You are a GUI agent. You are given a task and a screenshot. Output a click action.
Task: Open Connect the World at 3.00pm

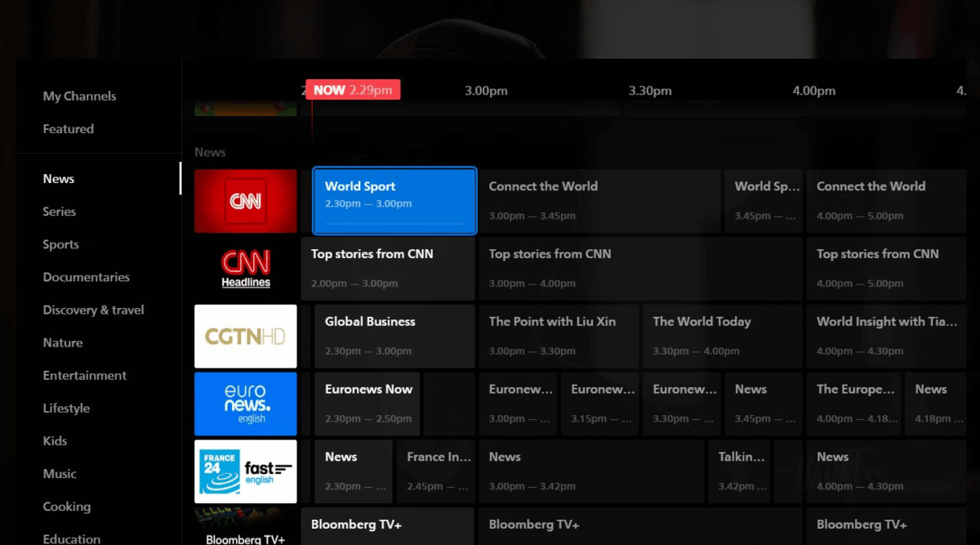tap(600, 201)
